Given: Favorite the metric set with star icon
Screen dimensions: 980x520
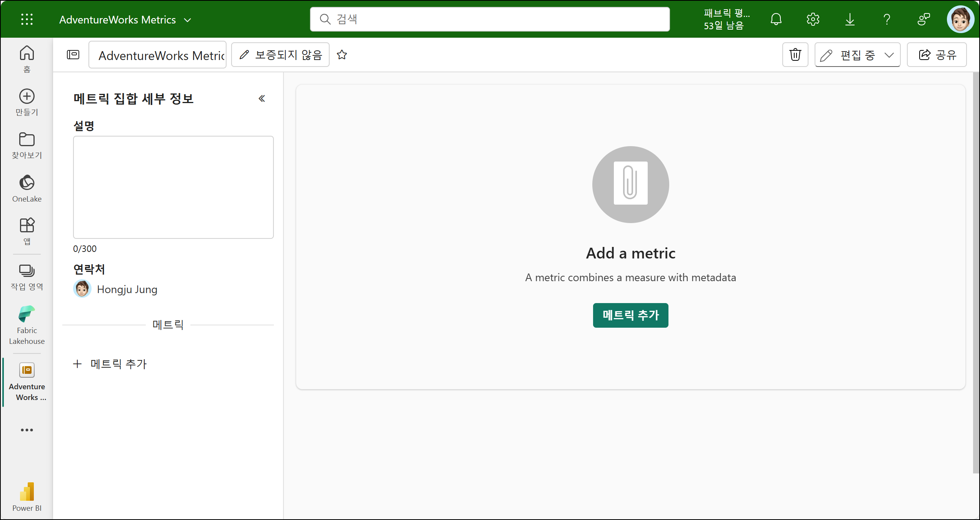Looking at the screenshot, I should pyautogui.click(x=342, y=55).
